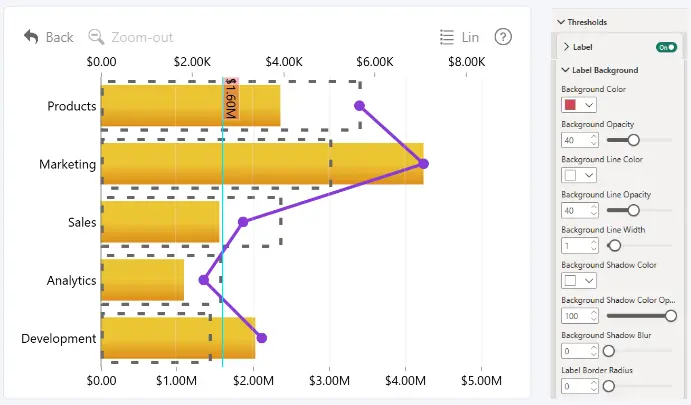This screenshot has width=691, height=405.
Task: Click the Lin scale list icon
Action: coord(447,37)
